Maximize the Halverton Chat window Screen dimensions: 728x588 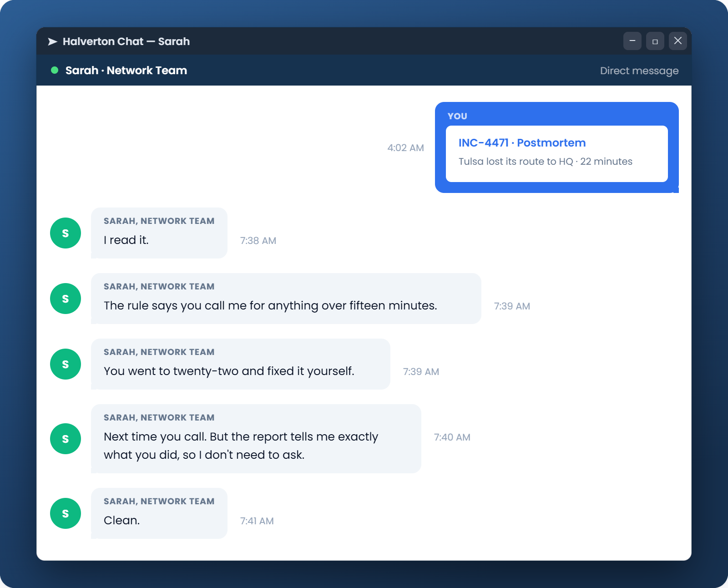coord(655,41)
